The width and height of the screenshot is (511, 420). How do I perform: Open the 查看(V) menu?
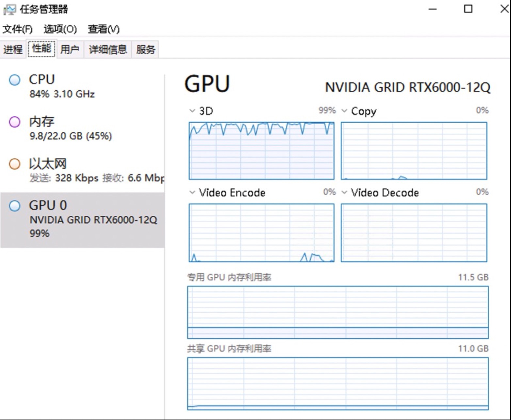104,30
